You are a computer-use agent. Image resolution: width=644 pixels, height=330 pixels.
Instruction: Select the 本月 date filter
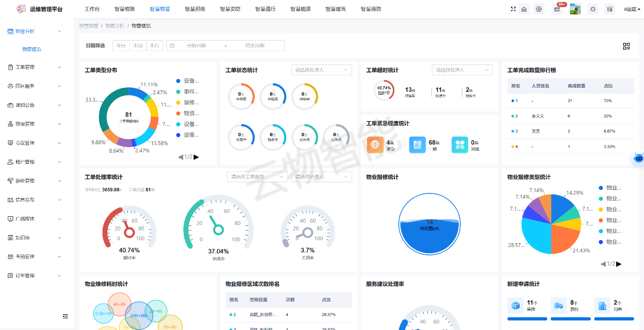tap(155, 46)
